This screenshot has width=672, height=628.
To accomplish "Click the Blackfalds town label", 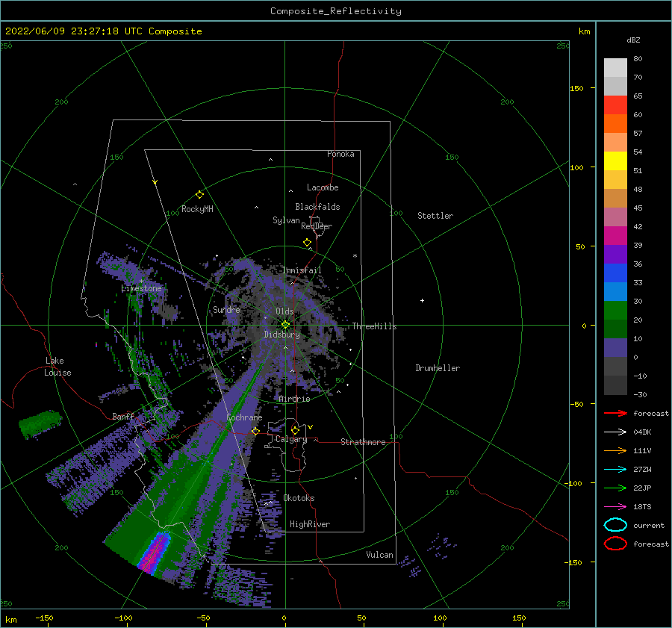I will click(x=317, y=207).
